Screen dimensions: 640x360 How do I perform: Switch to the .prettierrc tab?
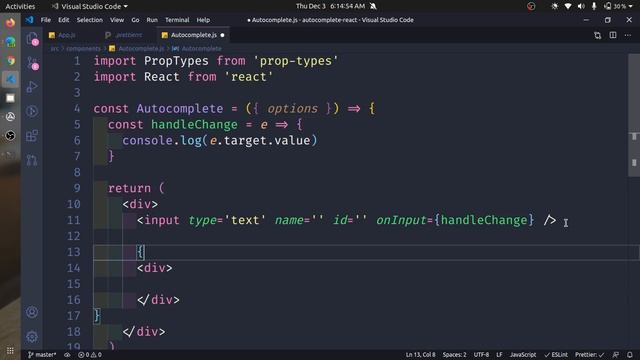pos(129,35)
